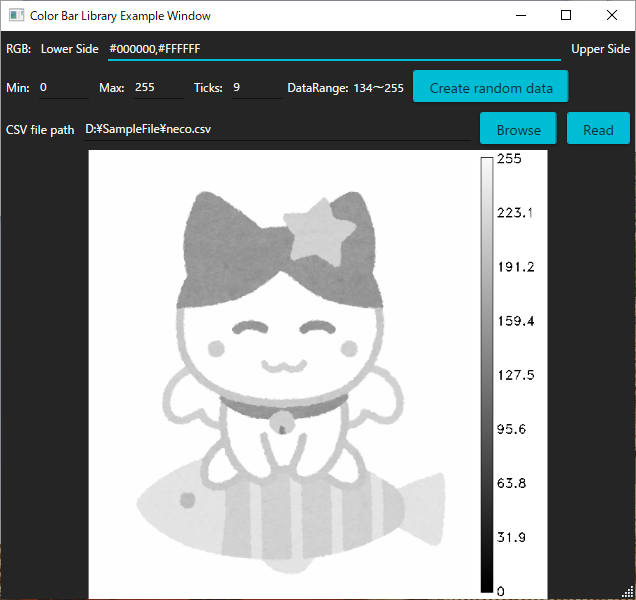636x600 pixels.
Task: Click the 159.4 tick label
Action: pyautogui.click(x=516, y=321)
